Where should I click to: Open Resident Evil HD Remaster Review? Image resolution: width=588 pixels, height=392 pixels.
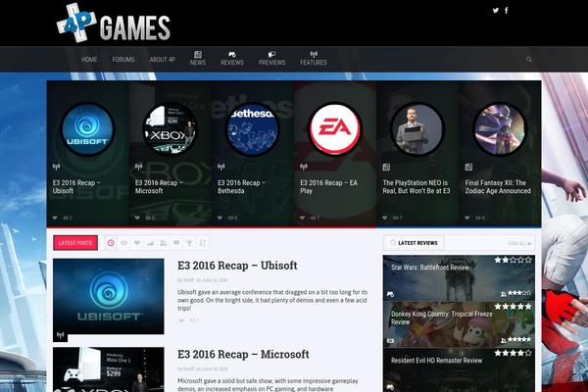click(436, 361)
